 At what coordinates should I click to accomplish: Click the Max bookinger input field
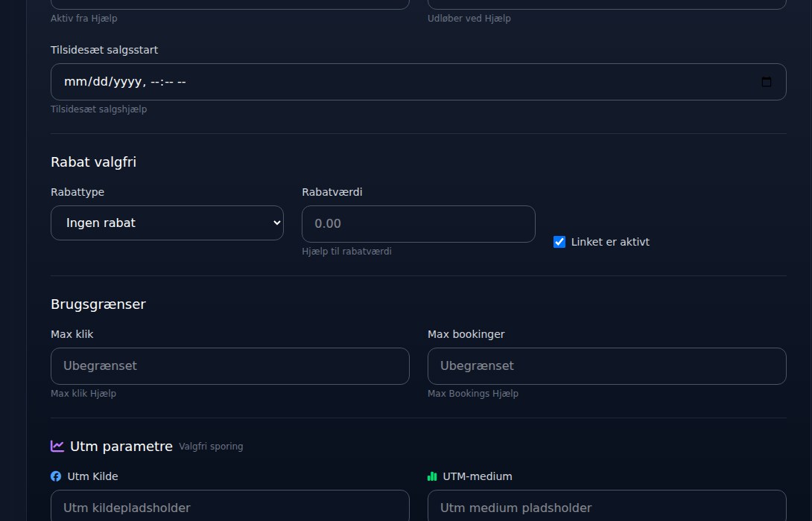pos(607,366)
